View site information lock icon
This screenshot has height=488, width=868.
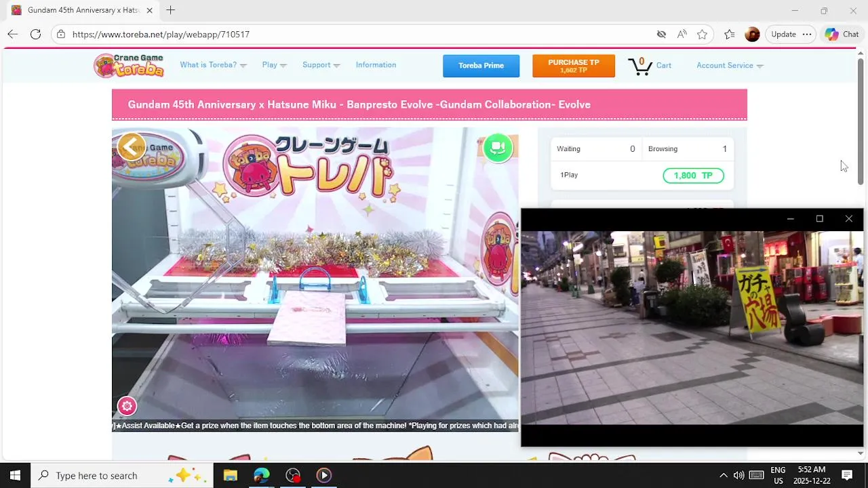pyautogui.click(x=61, y=34)
